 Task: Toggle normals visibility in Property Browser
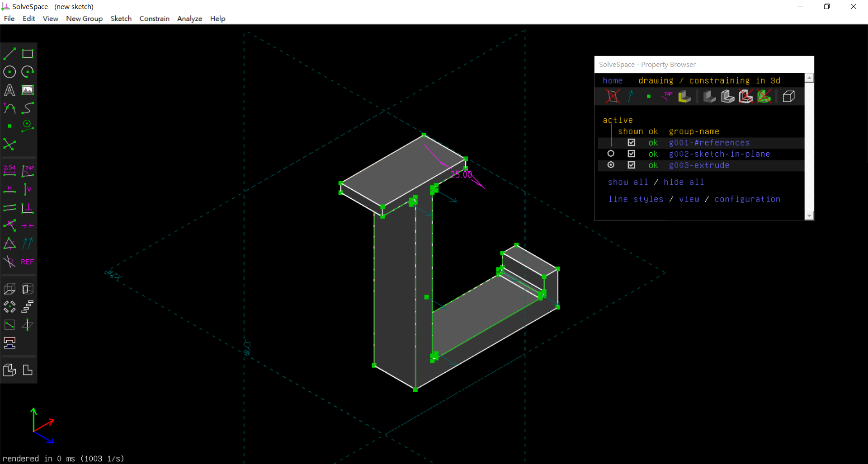tap(631, 96)
